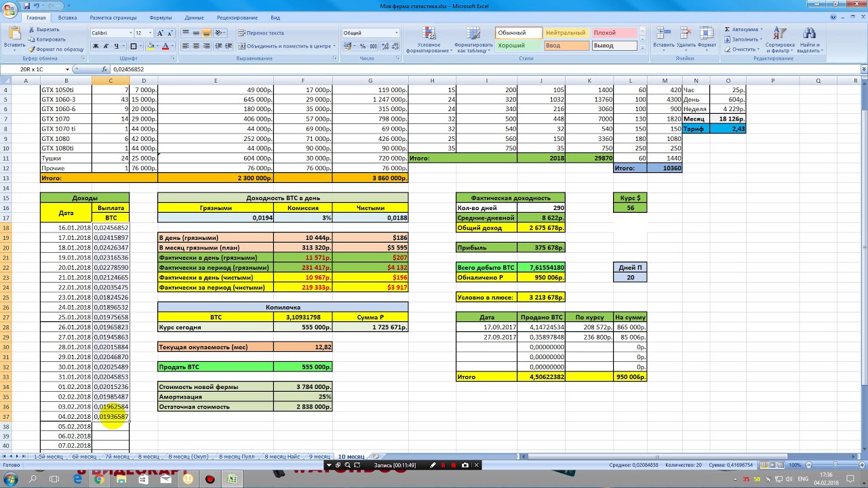Viewport: 868px width, 488px height.
Task: Increase indent icon
Action: pyautogui.click(x=229, y=46)
